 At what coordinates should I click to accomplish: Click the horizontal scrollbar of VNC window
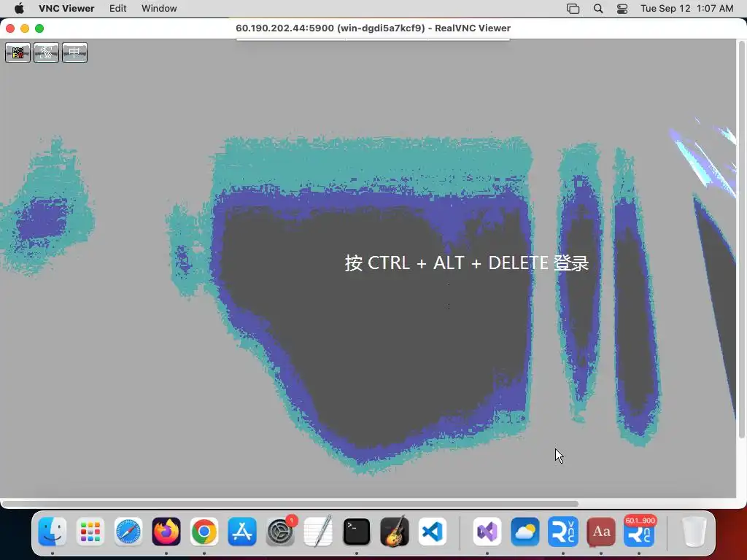coord(290,503)
